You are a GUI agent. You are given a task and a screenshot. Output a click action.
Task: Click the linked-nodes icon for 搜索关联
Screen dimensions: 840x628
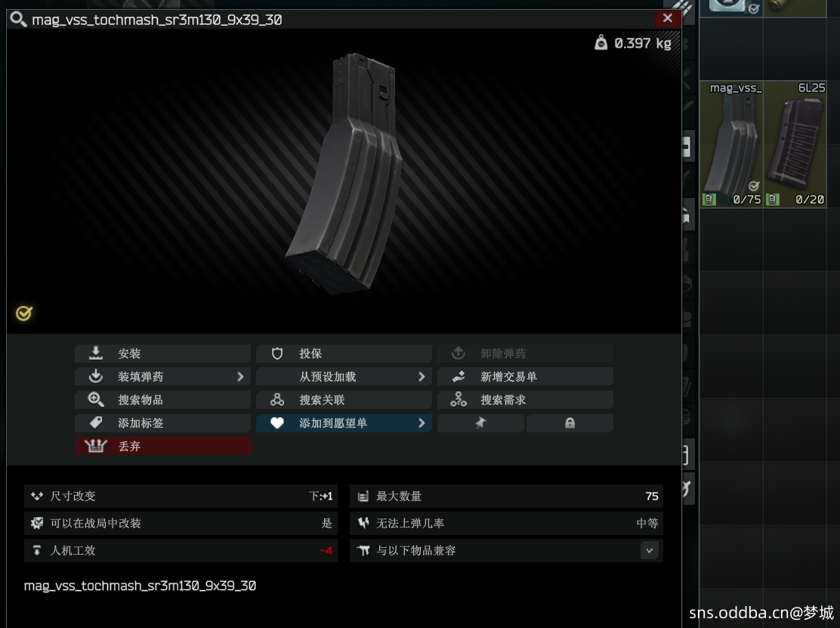click(277, 400)
